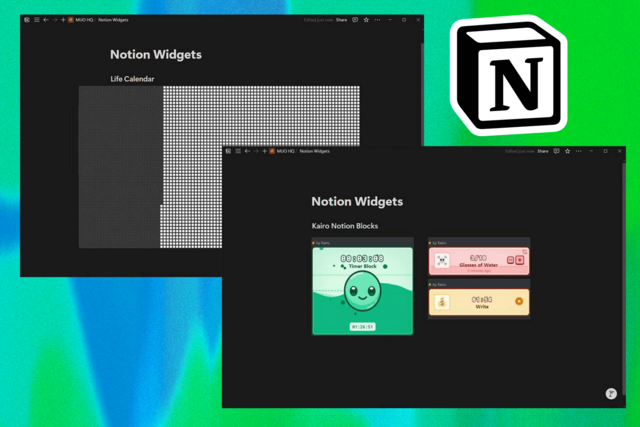Open Notion Widgets breadcrumb in front window
This screenshot has width=640, height=427.
tap(314, 151)
